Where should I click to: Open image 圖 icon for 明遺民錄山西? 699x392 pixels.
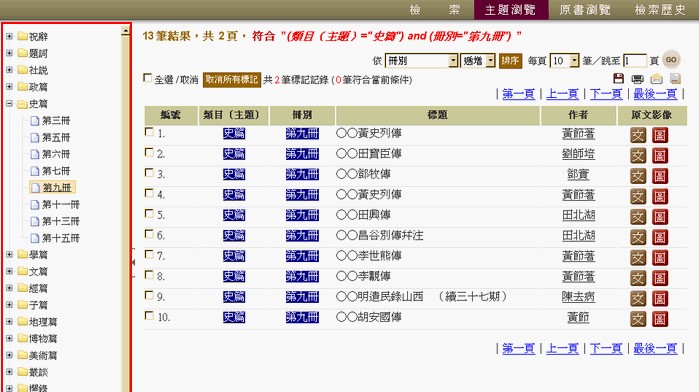[x=660, y=299]
